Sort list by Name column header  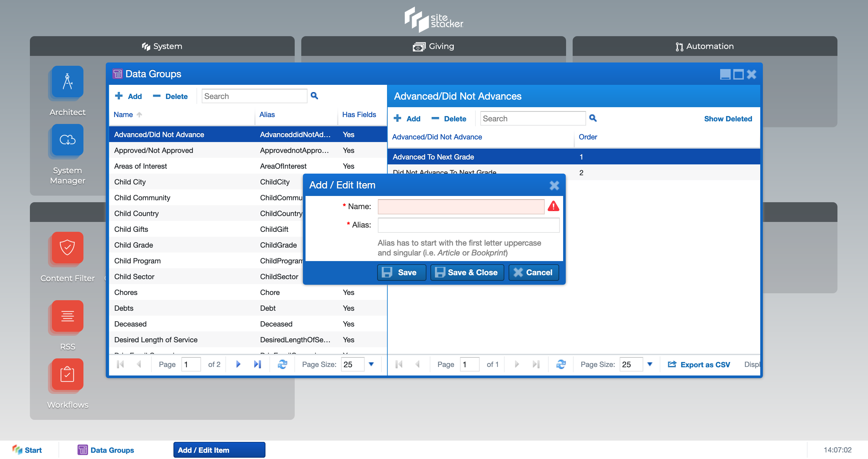tap(123, 115)
